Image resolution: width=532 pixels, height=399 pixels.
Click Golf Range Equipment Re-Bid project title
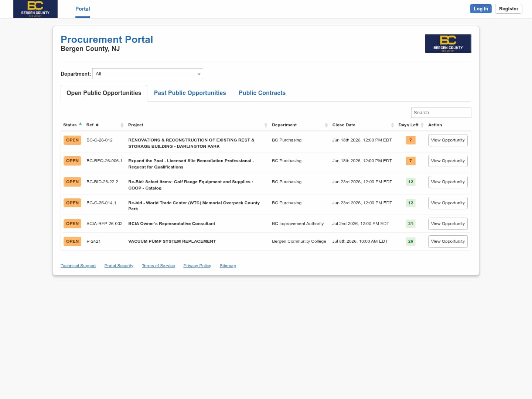click(x=191, y=185)
